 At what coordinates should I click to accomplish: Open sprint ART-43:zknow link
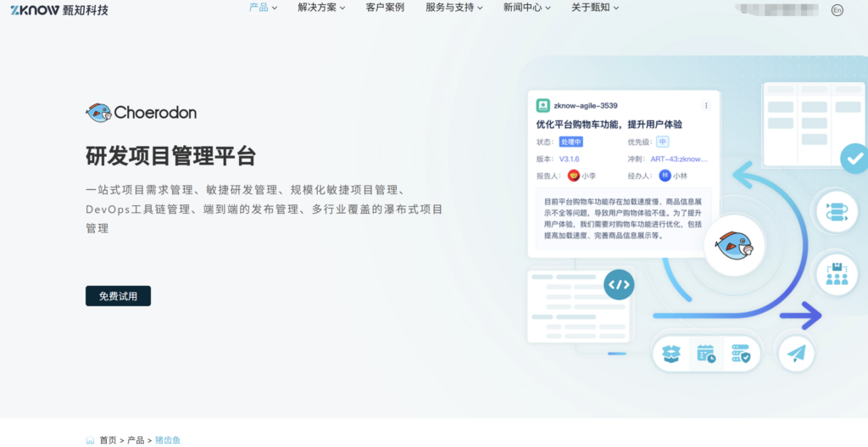[x=679, y=159]
